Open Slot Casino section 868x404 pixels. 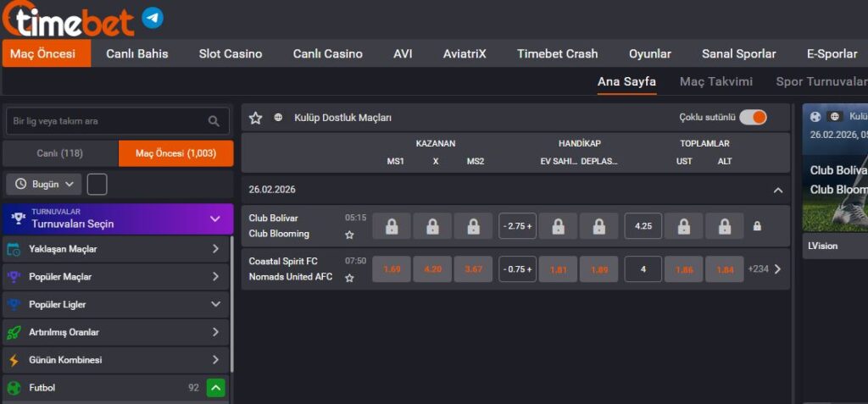231,53
